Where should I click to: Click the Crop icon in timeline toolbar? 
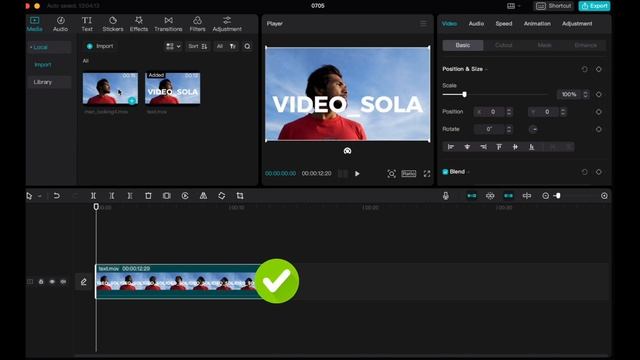[x=240, y=196]
